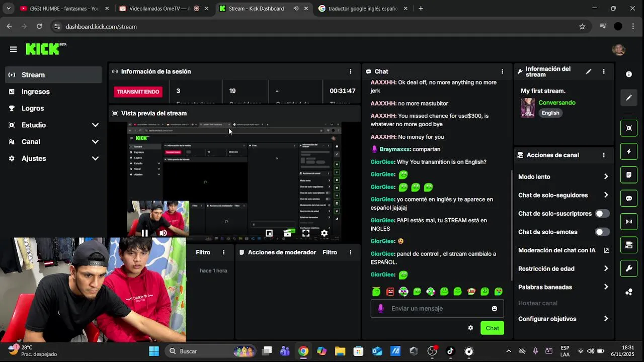Click the chat panel scrollbar

[x=512, y=226]
